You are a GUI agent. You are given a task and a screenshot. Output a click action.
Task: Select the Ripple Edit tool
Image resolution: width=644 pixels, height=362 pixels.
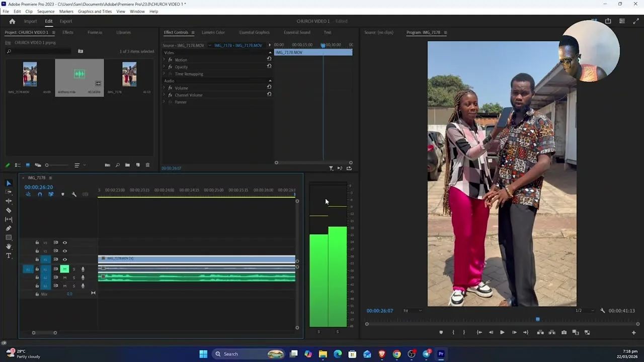[x=9, y=201]
